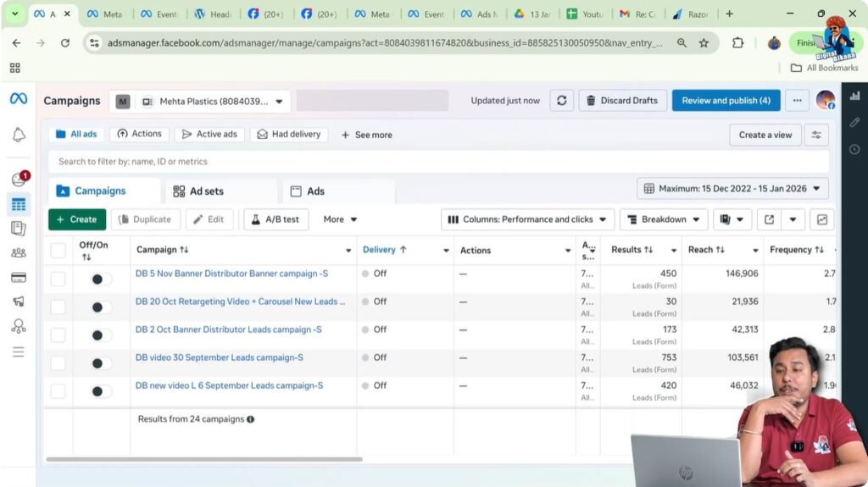Switch to the Ads tab

point(339,191)
